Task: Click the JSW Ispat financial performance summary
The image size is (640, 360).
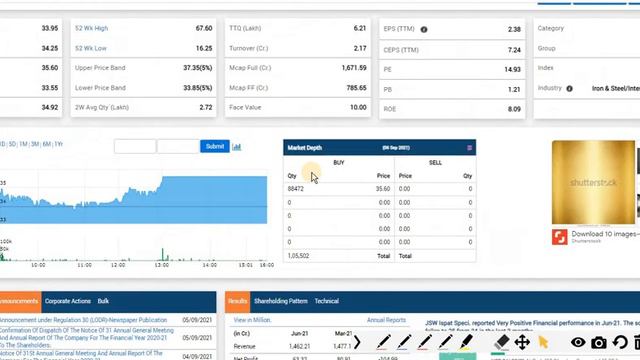Action: (532, 326)
